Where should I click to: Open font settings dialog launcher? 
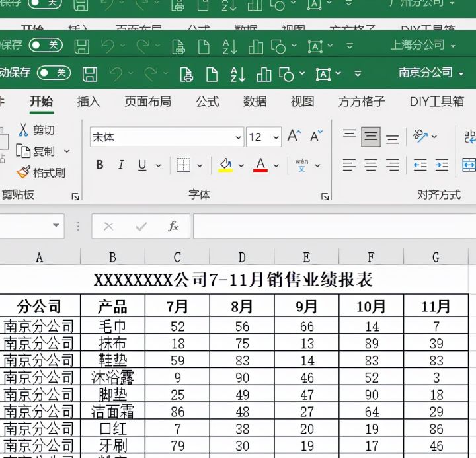[325, 197]
